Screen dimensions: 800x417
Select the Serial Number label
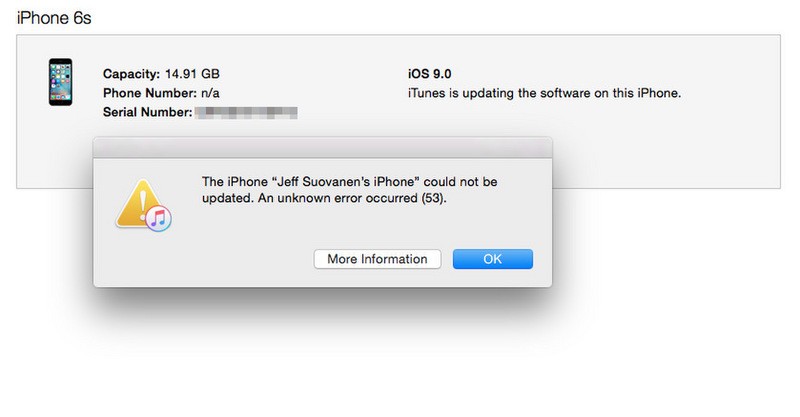pos(147,113)
